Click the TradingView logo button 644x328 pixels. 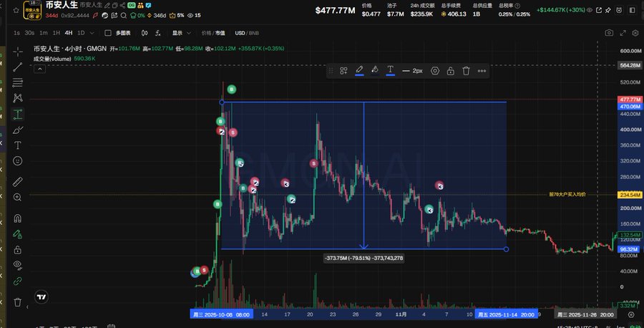tap(42, 296)
